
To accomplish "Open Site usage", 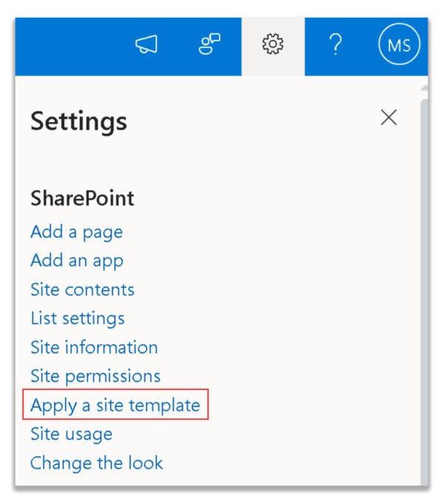I will click(x=71, y=434).
